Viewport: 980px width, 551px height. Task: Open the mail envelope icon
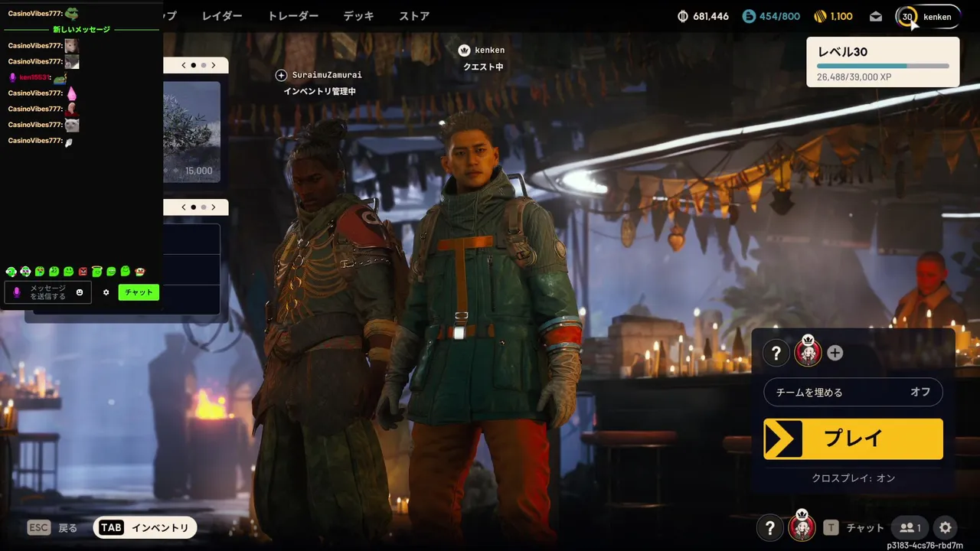(x=876, y=16)
